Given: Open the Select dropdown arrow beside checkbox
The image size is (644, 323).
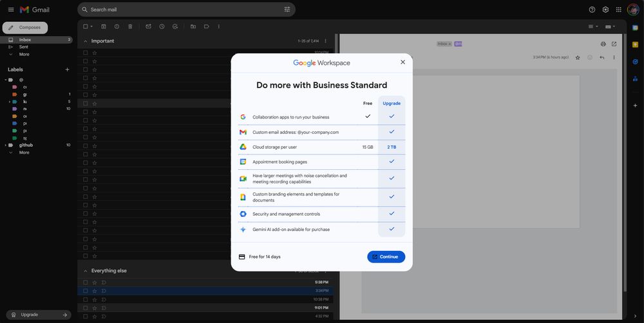Looking at the screenshot, I should [x=91, y=26].
